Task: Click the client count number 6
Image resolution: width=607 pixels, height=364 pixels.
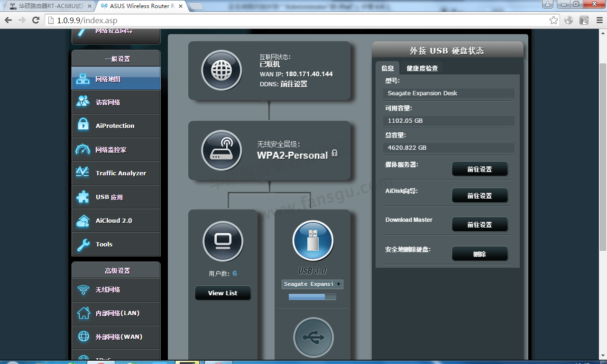Action: tap(235, 273)
